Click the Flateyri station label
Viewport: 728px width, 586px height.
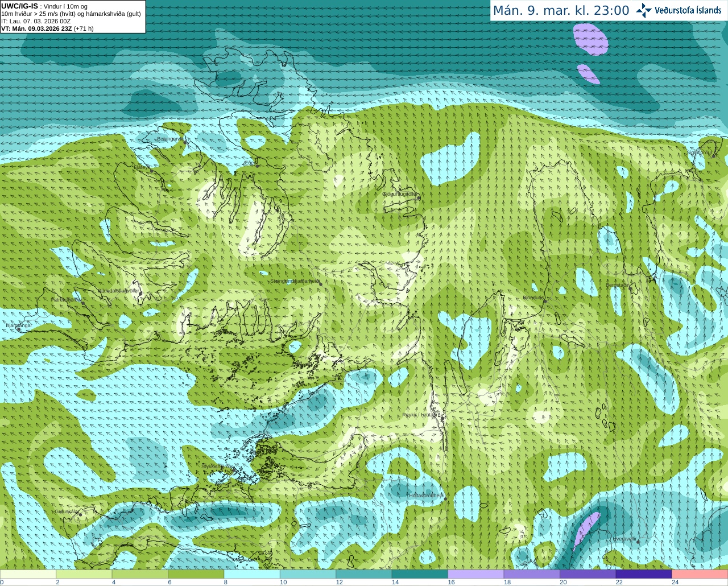tap(142, 167)
